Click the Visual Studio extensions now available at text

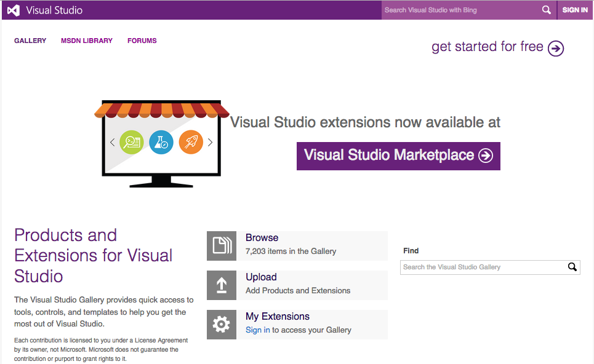(x=365, y=122)
